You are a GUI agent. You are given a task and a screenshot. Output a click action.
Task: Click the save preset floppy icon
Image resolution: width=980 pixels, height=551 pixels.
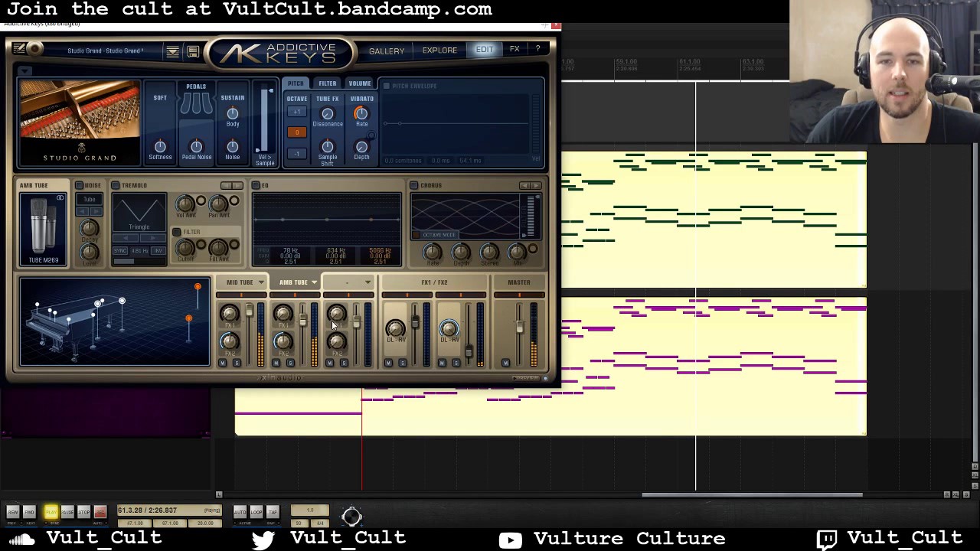coord(193,51)
